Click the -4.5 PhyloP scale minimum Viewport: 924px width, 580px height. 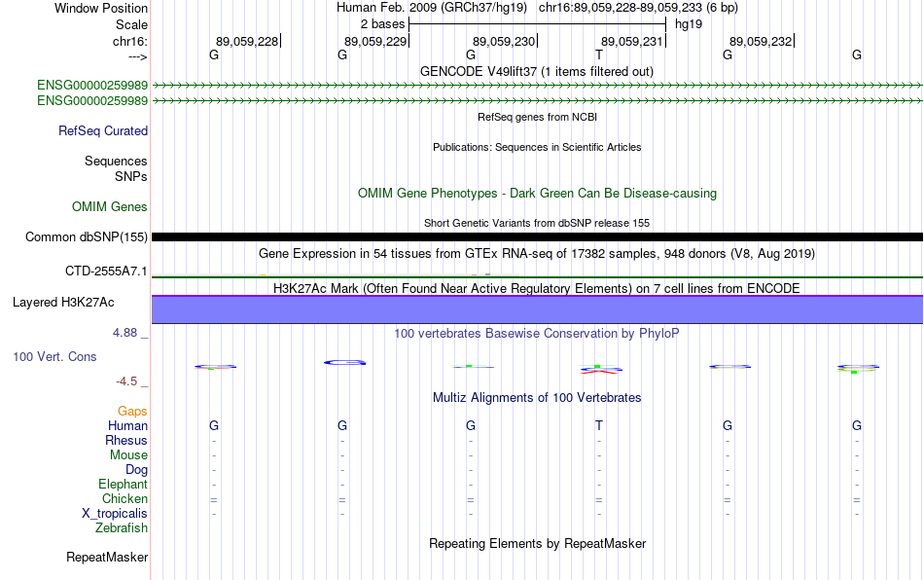[126, 381]
